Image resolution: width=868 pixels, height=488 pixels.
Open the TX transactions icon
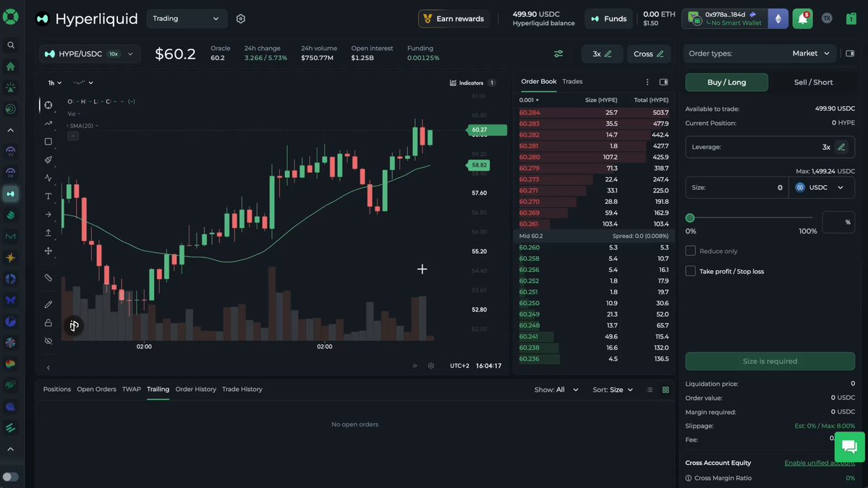pos(827,18)
